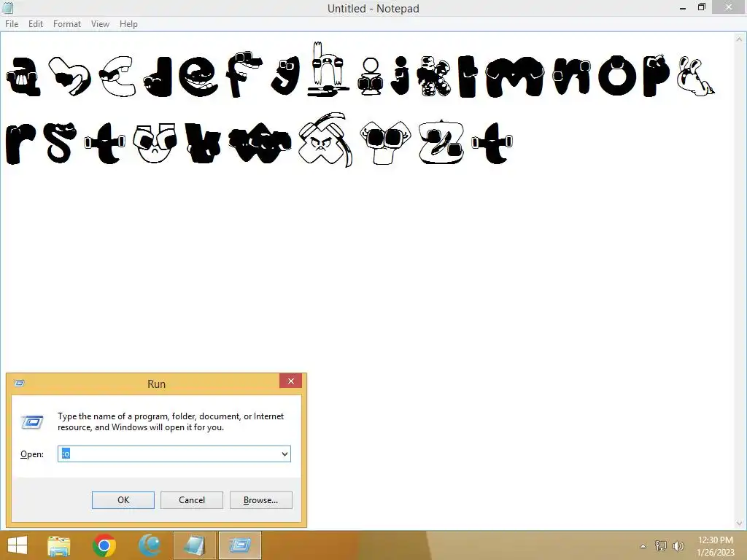Click the Run program icon beside description
The height and width of the screenshot is (560, 747).
[x=32, y=422]
